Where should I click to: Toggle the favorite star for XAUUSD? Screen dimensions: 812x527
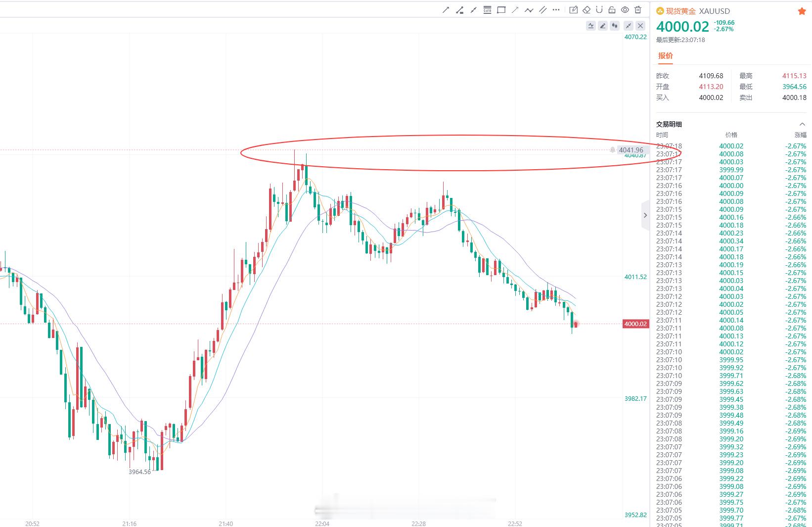pos(802,11)
